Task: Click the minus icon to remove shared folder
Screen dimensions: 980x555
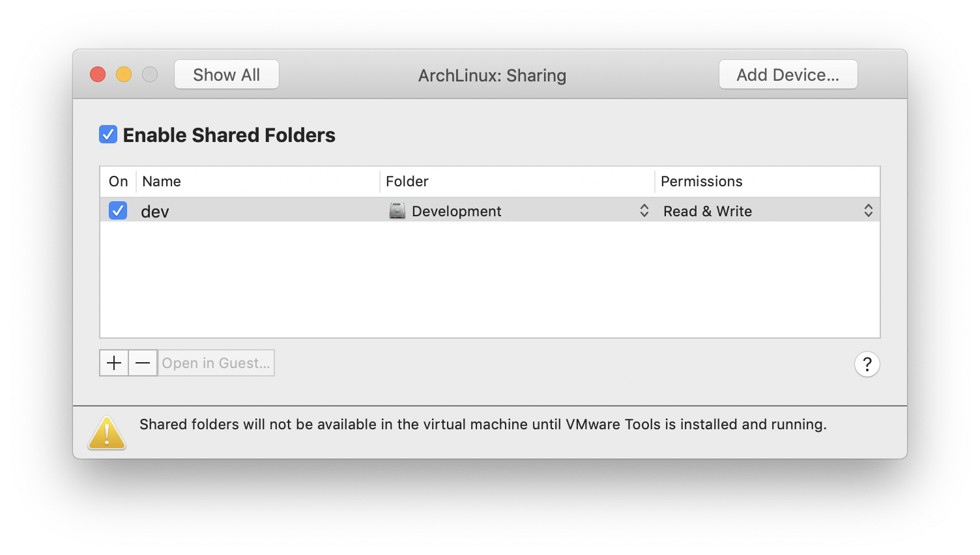Action: coord(143,363)
